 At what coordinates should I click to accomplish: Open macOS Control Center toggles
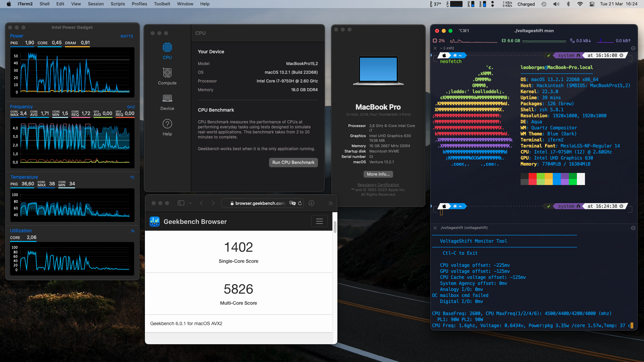pyautogui.click(x=592, y=4)
